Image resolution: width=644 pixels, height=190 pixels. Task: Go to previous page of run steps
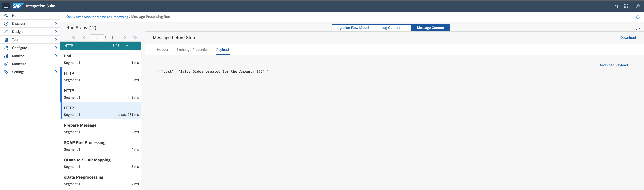click(x=84, y=38)
